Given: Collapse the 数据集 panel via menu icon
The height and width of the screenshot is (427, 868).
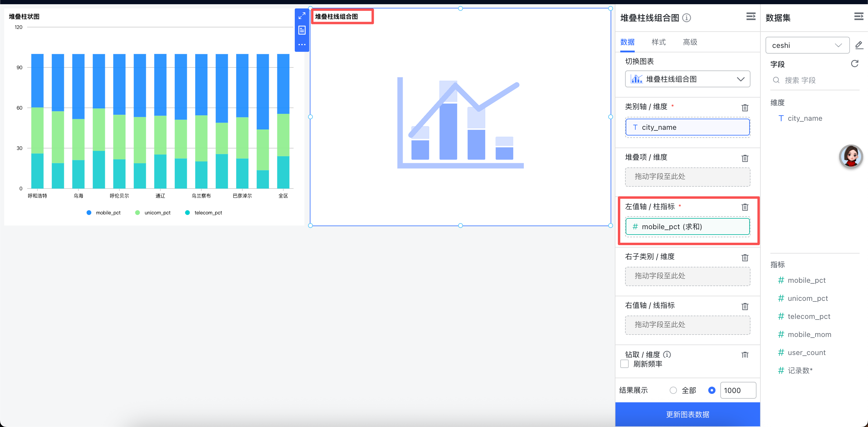Looking at the screenshot, I should click(x=859, y=17).
